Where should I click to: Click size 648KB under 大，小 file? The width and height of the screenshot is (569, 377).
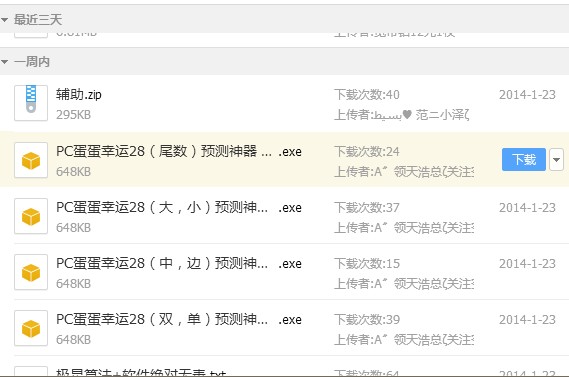[x=73, y=228]
